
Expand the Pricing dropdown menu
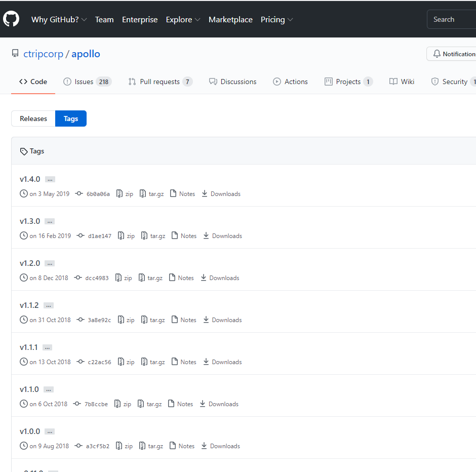[x=276, y=20]
